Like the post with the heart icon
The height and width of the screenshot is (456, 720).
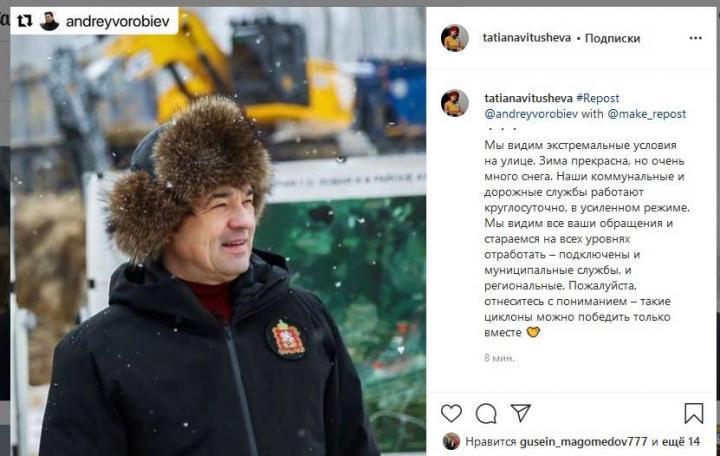point(451,413)
